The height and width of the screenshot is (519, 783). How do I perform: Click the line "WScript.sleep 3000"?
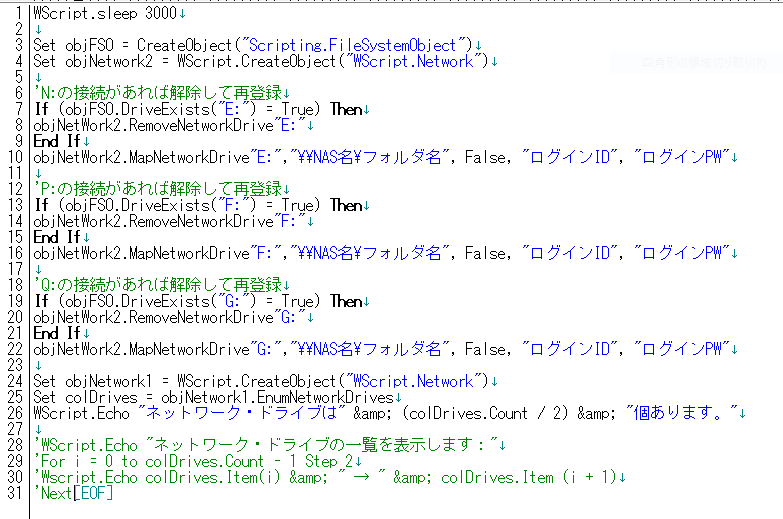click(105, 13)
